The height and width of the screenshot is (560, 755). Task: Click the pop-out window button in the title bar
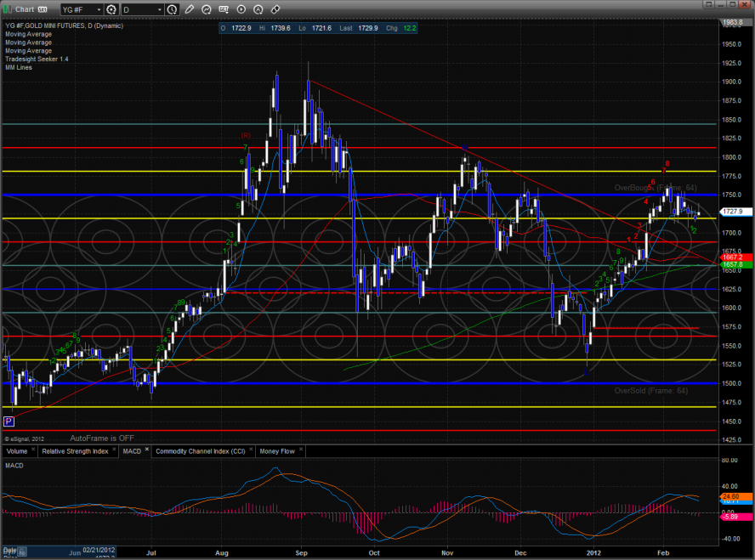click(x=708, y=4)
